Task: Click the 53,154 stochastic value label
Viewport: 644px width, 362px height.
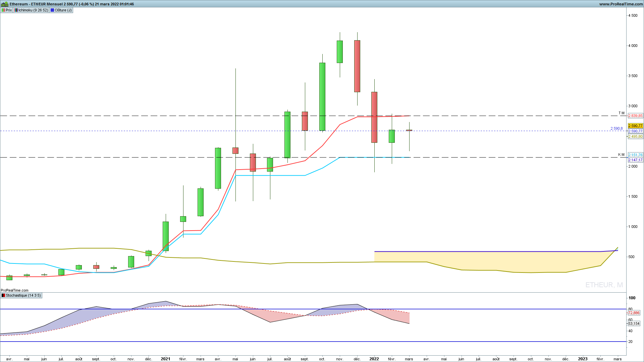Action: coord(634,323)
